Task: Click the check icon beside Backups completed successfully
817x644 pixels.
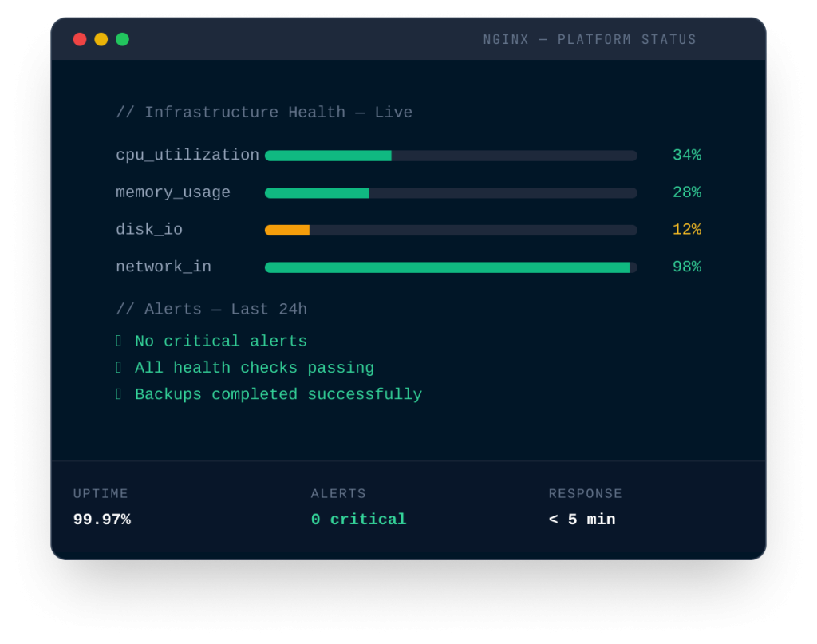Action: (119, 394)
